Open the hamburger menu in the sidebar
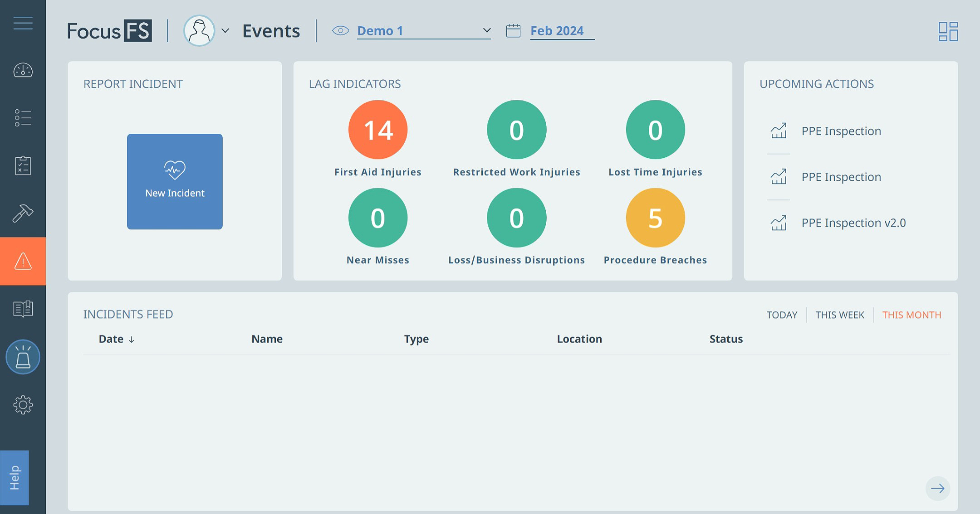Image resolution: width=980 pixels, height=514 pixels. pos(23,23)
